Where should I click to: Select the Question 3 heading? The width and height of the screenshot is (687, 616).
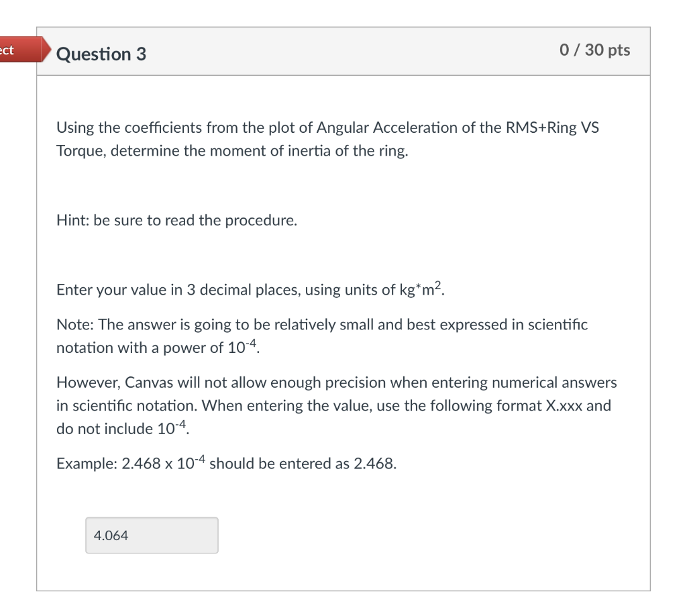(x=101, y=54)
